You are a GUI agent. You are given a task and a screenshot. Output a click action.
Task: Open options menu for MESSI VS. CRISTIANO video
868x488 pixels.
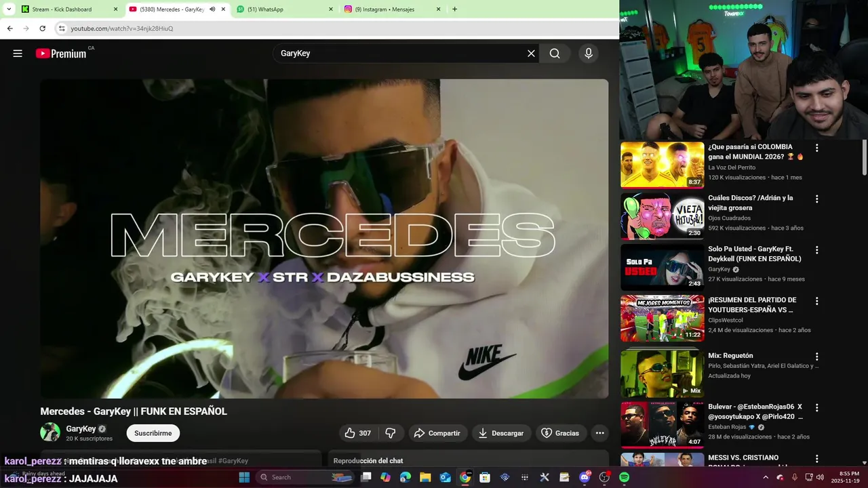tap(816, 459)
